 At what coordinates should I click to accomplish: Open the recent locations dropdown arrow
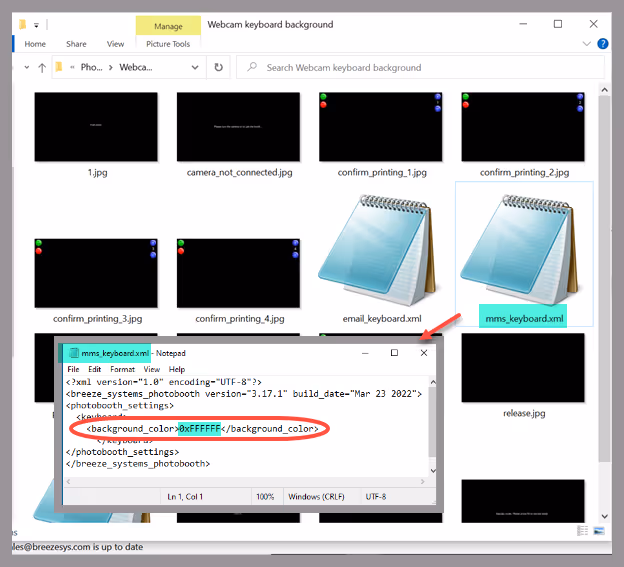pyautogui.click(x=27, y=67)
